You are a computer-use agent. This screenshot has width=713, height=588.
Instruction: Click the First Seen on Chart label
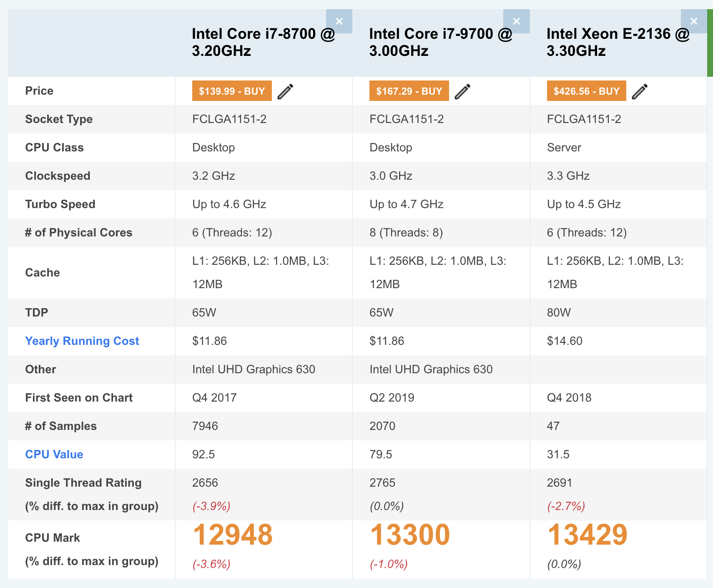79,397
